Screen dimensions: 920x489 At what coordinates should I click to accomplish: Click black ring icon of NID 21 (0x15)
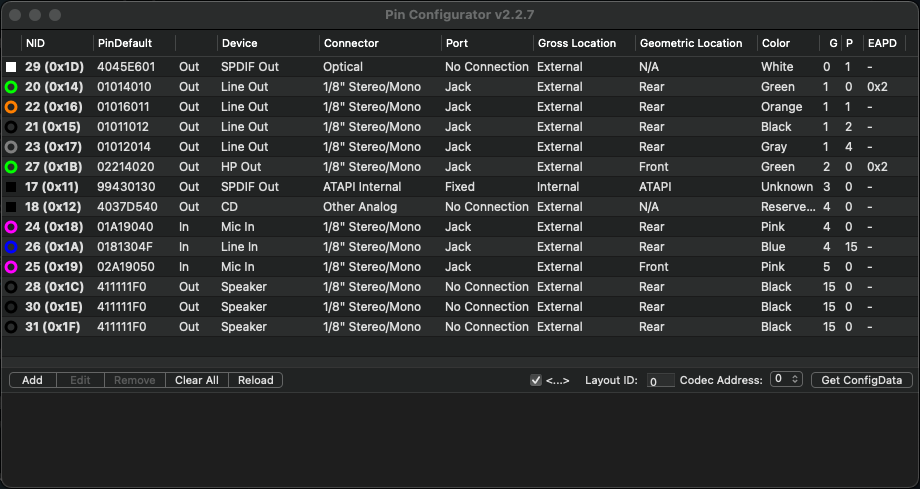click(11, 127)
